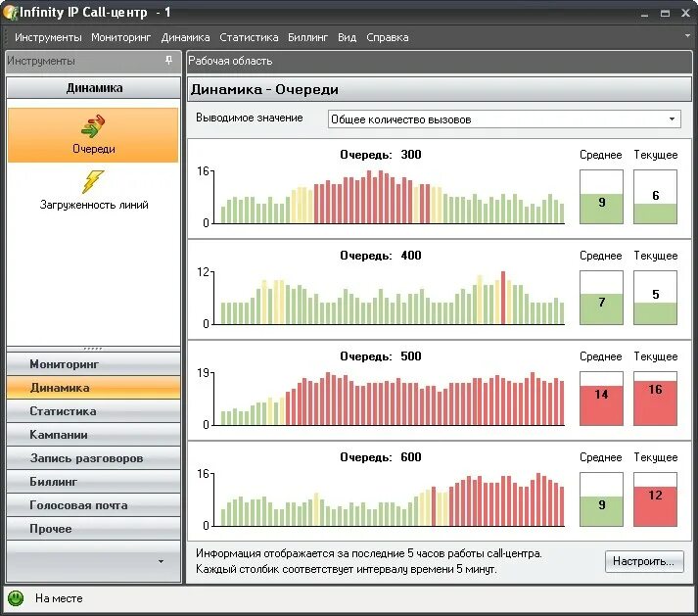Screen dimensions: 698x616
Task: Click the green smiley status icon
Action: coord(16,597)
